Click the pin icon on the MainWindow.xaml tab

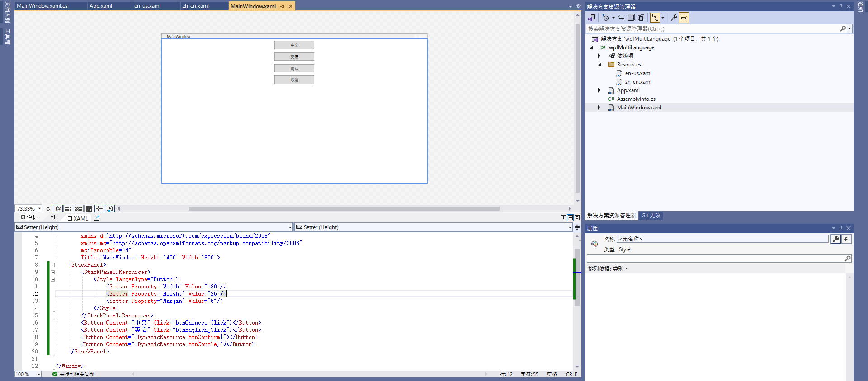(x=283, y=6)
